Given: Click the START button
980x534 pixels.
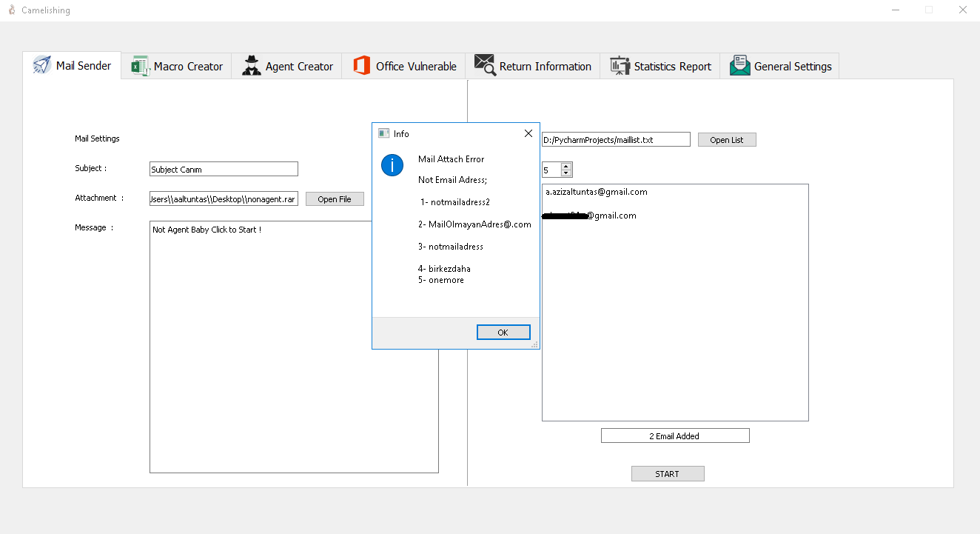Looking at the screenshot, I should (x=668, y=474).
